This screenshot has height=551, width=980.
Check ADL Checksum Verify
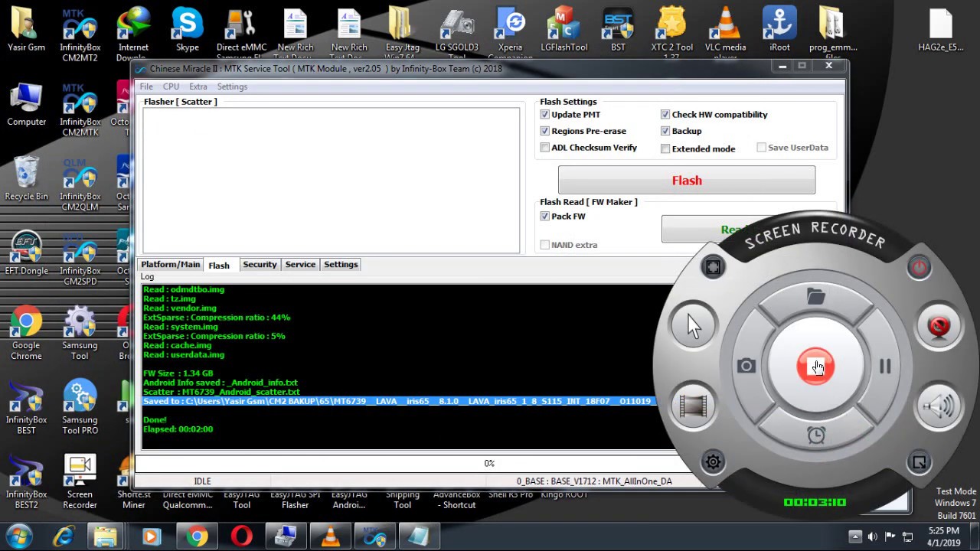545,148
